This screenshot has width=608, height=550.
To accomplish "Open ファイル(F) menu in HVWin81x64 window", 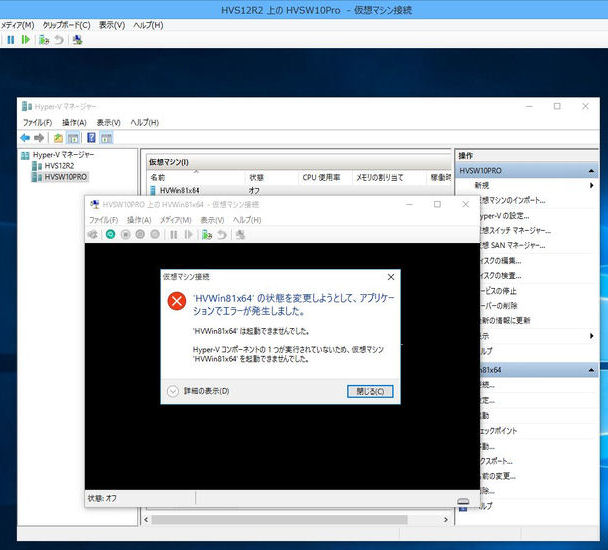I will click(104, 220).
